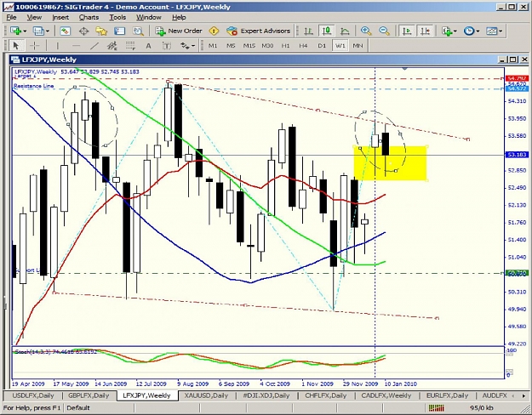Viewport: 532px width, 415px height.
Task: Switch to GBPLFX,Daily chart tab
Action: tap(89, 395)
